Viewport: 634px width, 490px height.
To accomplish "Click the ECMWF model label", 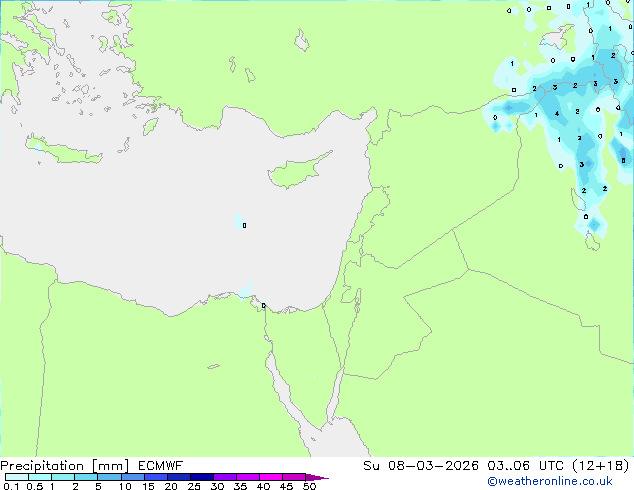I will tap(161, 466).
